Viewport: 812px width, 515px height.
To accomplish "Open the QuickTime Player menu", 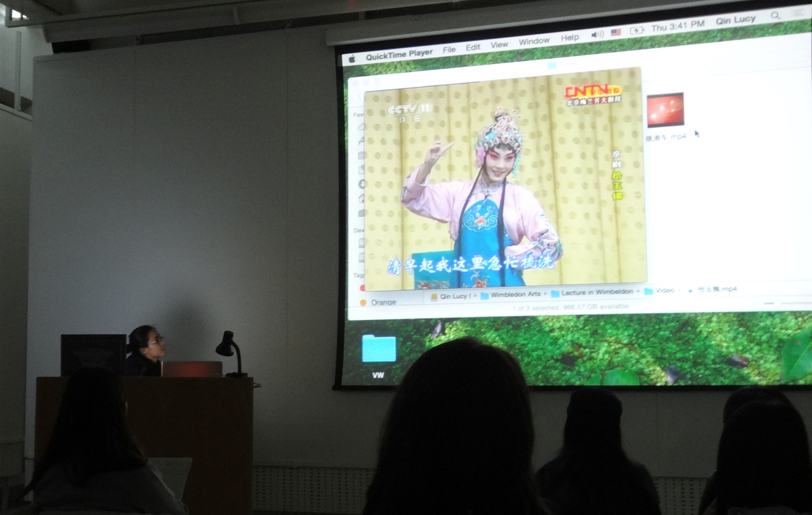I will tap(399, 54).
